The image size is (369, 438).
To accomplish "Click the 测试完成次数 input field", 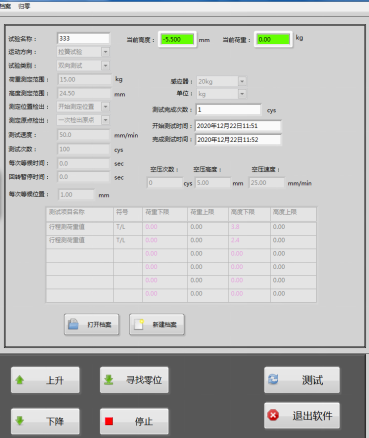I will click(228, 109).
